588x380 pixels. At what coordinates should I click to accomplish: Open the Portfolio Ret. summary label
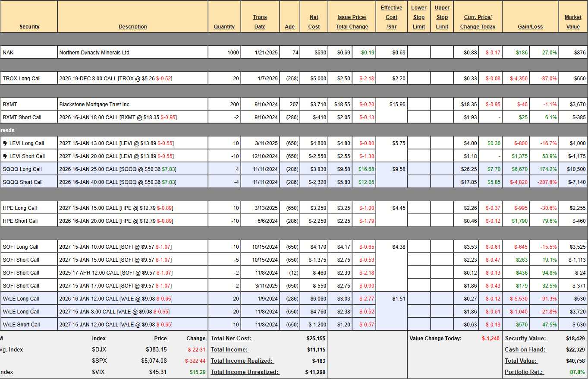tap(524, 372)
